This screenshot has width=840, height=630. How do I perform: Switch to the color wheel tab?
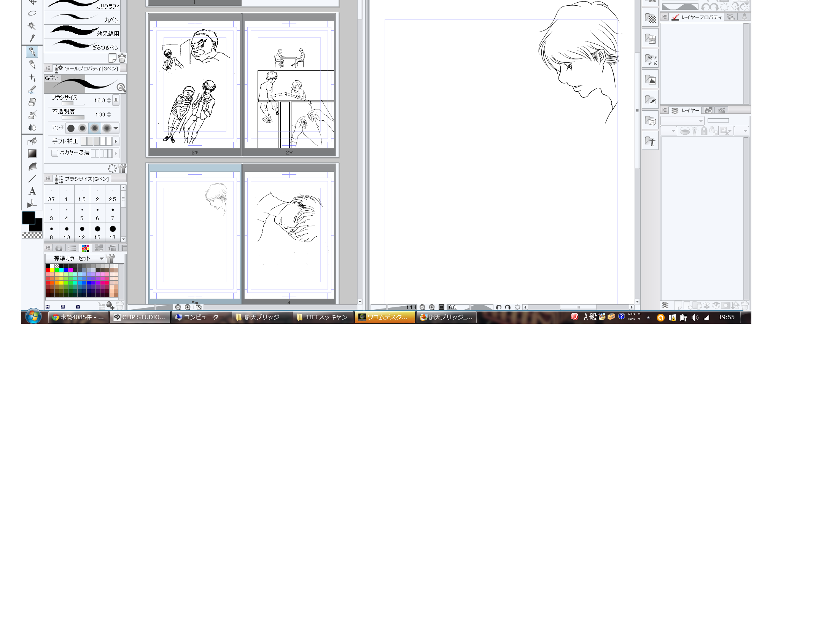coord(59,248)
